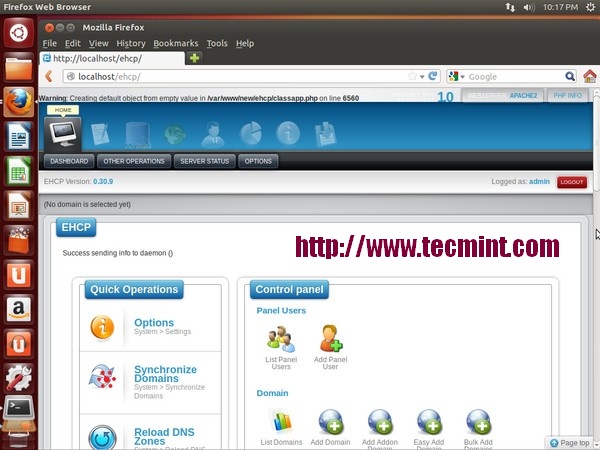
Task: Click the Page top link
Action: tap(570, 443)
